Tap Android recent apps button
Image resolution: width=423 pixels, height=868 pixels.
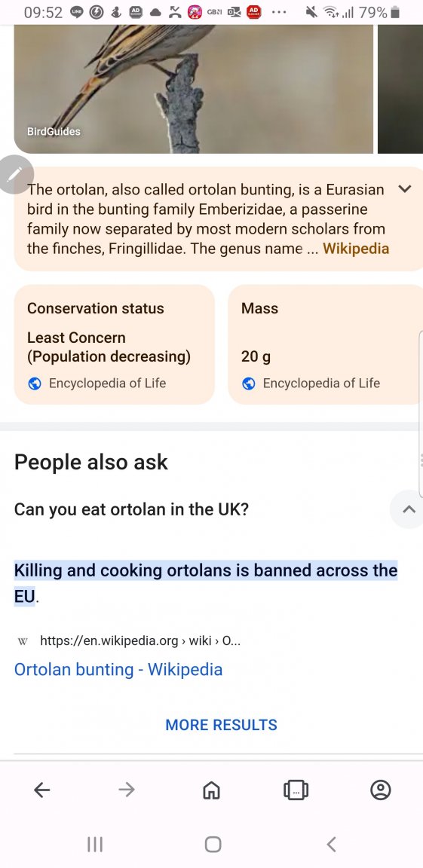95,844
